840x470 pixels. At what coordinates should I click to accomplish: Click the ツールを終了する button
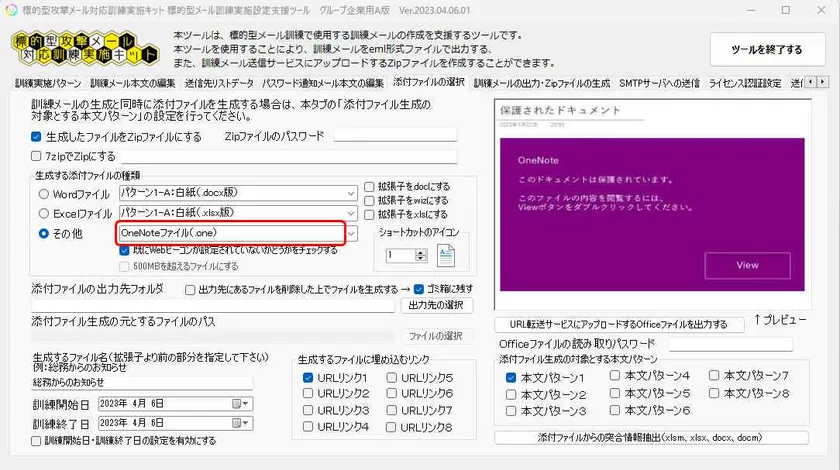(x=766, y=49)
